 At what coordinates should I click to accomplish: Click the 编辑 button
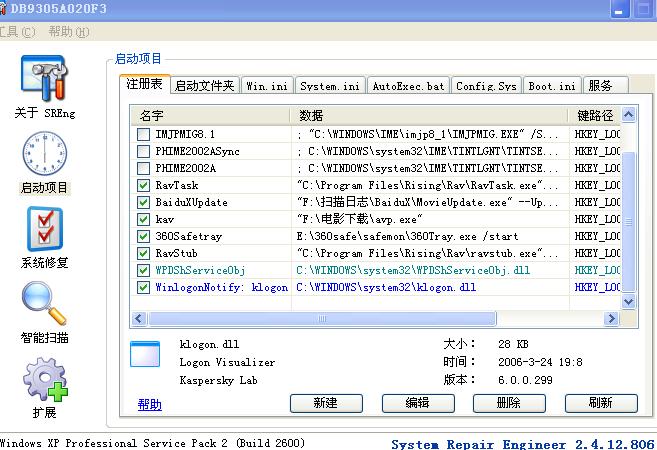click(418, 403)
